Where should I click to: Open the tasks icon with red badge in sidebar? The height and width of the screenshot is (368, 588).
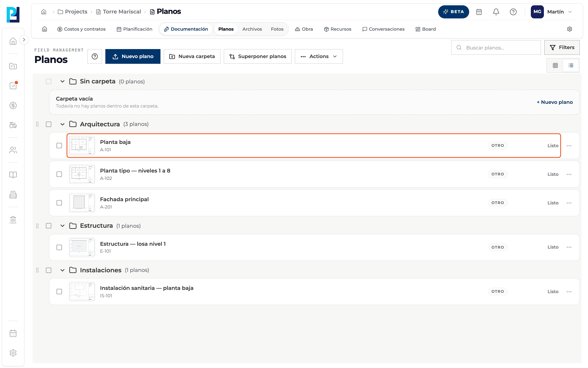point(13,85)
